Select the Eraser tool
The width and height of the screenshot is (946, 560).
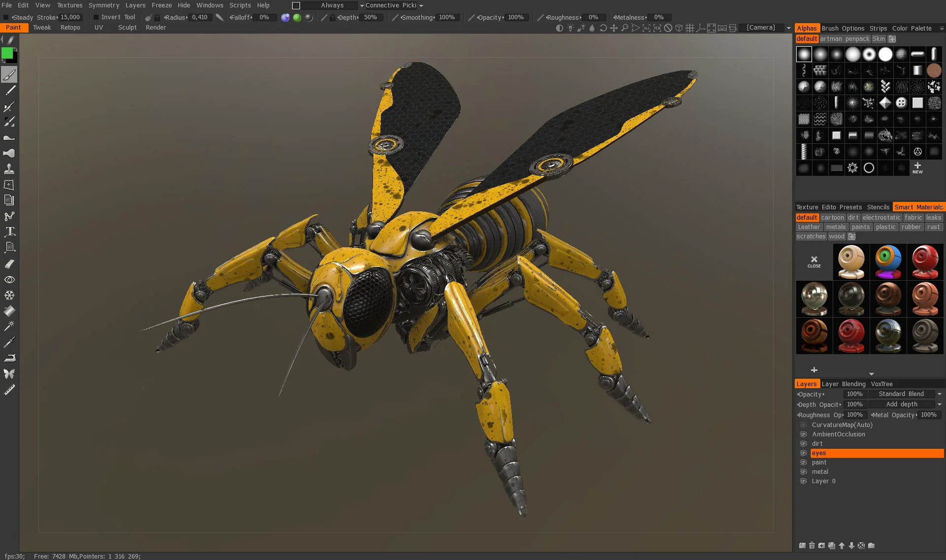(9, 264)
